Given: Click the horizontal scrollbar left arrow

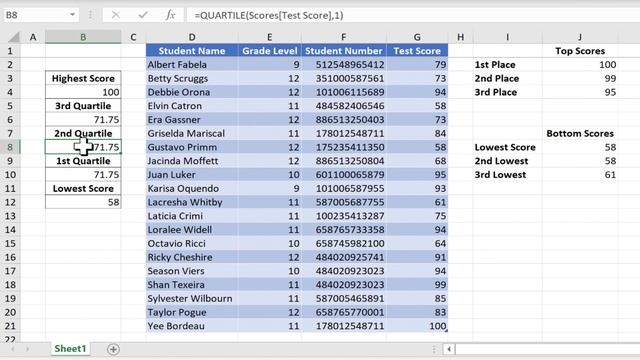Looking at the screenshot, I should coord(449,349).
